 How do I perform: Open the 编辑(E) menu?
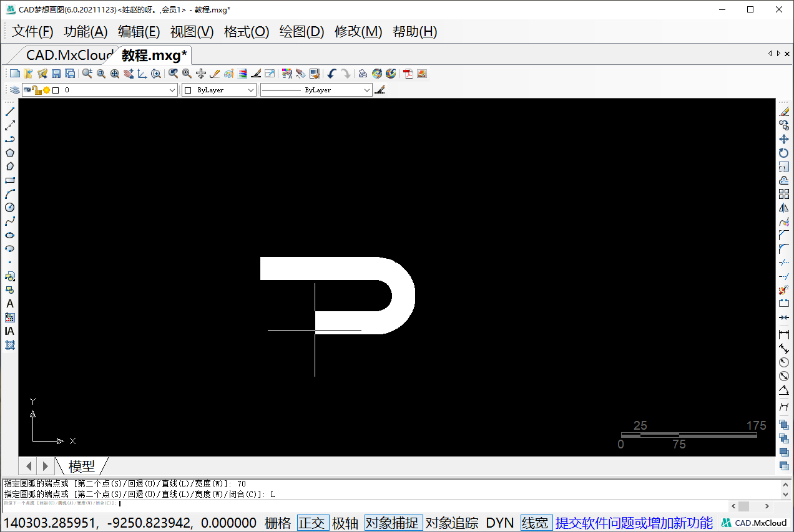coord(139,32)
